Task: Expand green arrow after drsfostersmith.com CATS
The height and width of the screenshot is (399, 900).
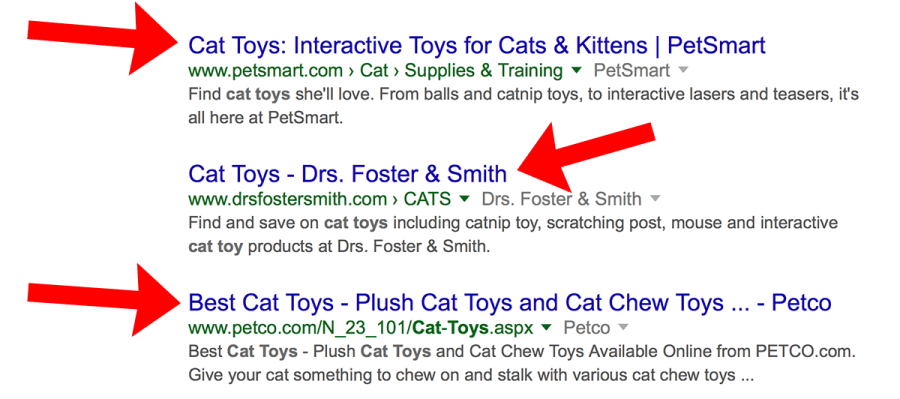Action: 465,199
